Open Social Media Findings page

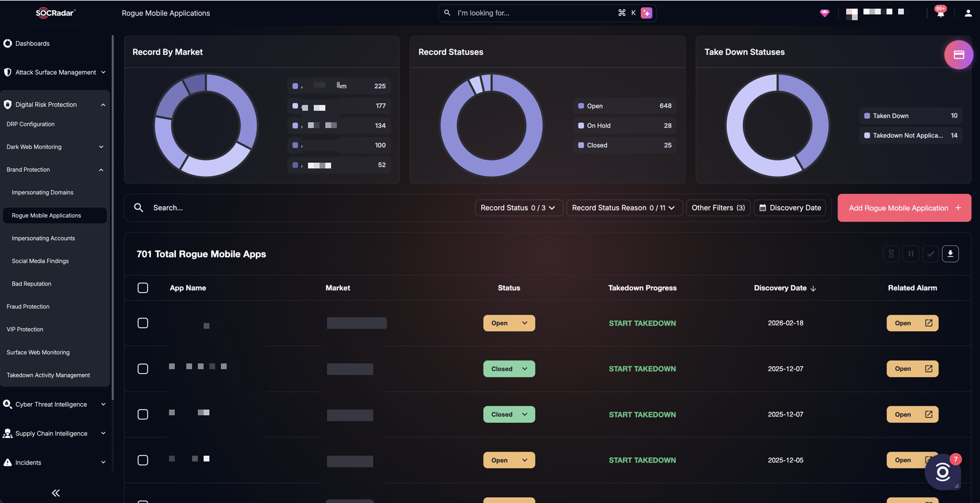pyautogui.click(x=40, y=261)
